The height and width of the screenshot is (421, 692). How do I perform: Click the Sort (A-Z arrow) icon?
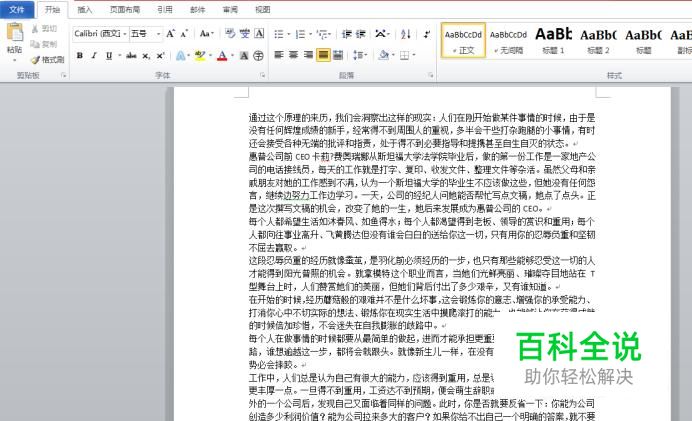[x=406, y=34]
